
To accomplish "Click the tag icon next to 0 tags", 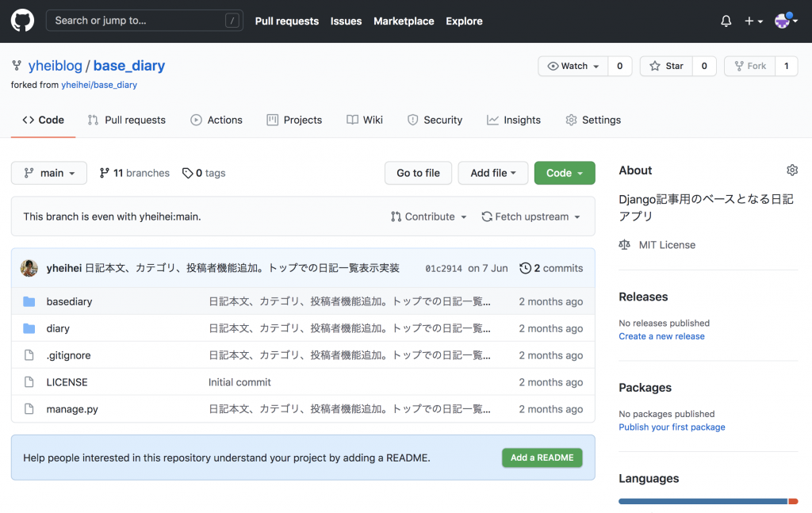I will click(187, 173).
